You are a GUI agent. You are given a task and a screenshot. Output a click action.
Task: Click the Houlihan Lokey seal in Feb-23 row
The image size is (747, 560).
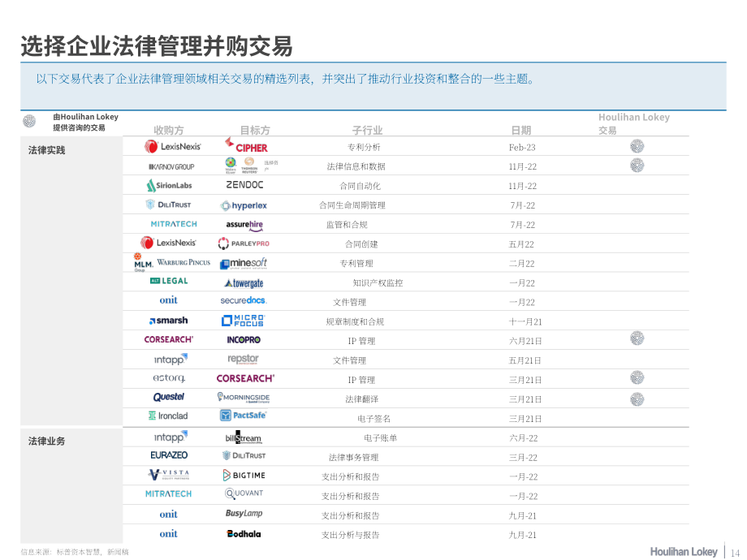637,146
